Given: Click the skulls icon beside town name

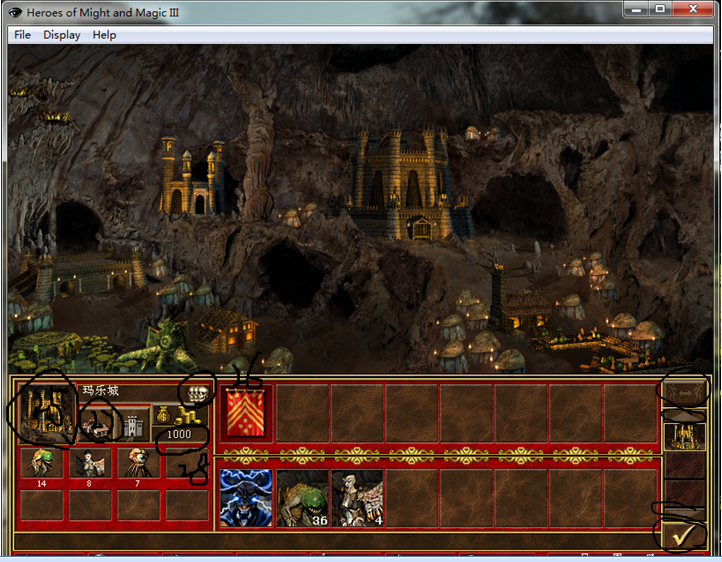Looking at the screenshot, I should click(198, 393).
